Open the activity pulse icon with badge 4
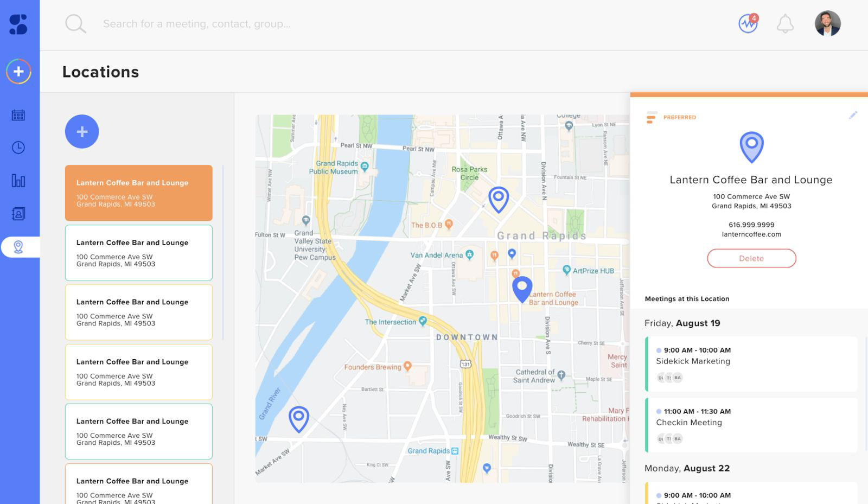The width and height of the screenshot is (868, 504). click(749, 23)
